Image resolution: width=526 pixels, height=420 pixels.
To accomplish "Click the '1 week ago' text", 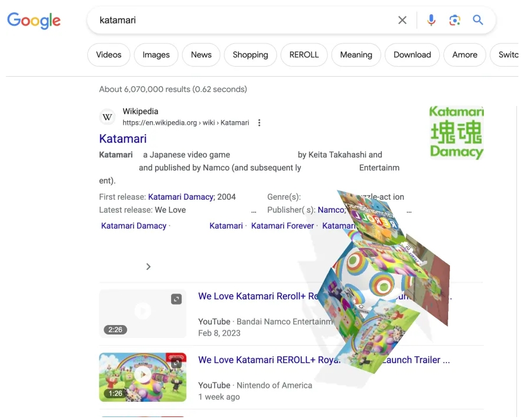I will coord(219,397).
